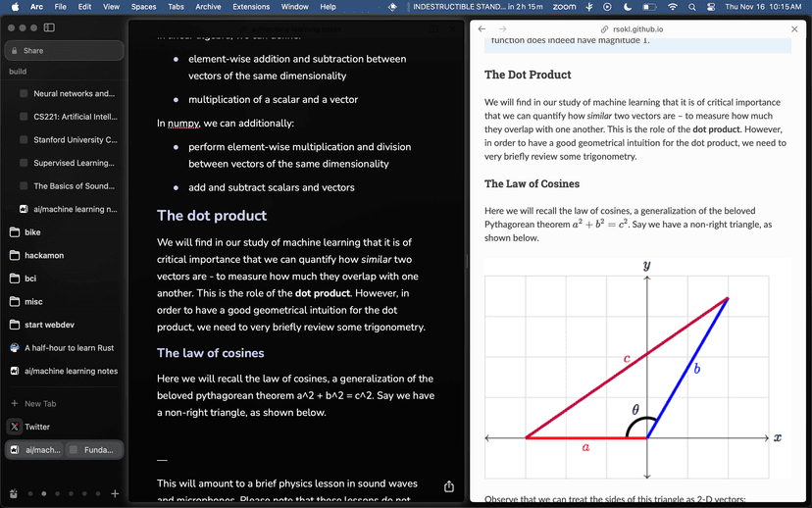The height and width of the screenshot is (508, 812).
Task: Open the Archive menu in the menu bar
Action: pyautogui.click(x=208, y=7)
